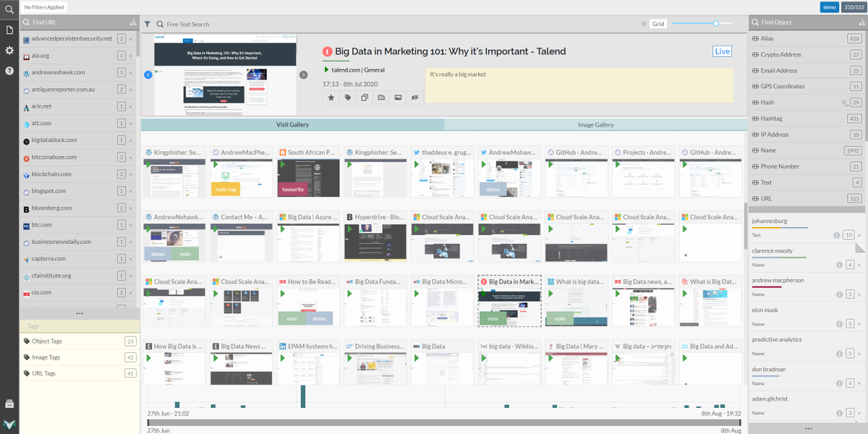Click the tallest bar in the timeline histogram
The width and height of the screenshot is (868, 434).
(303, 396)
